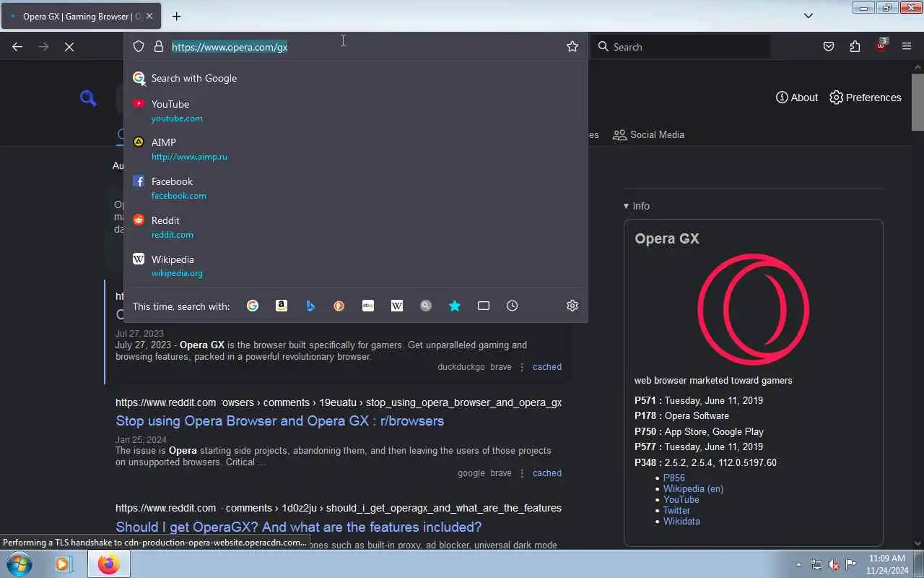Open the P856 link in the infobox
The height and width of the screenshot is (578, 924).
[x=674, y=478]
